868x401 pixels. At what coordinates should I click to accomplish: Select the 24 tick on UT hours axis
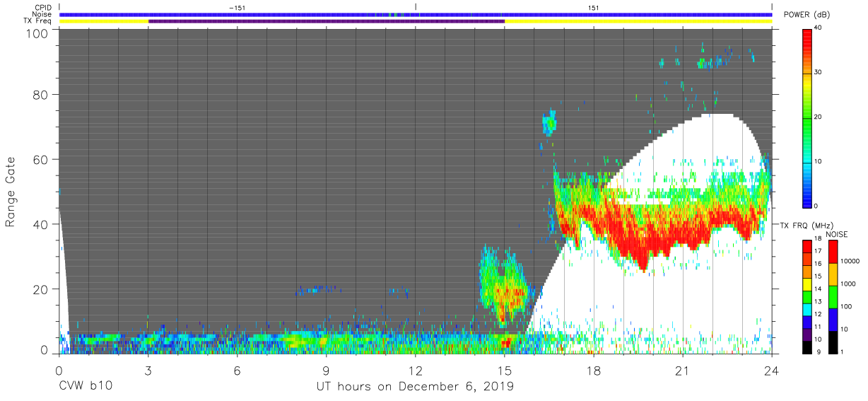click(771, 370)
